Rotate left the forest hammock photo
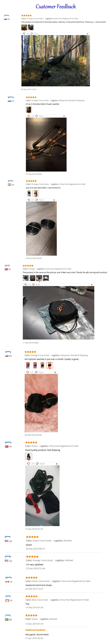The width and height of the screenshot is (110, 644). click(x=26, y=33)
